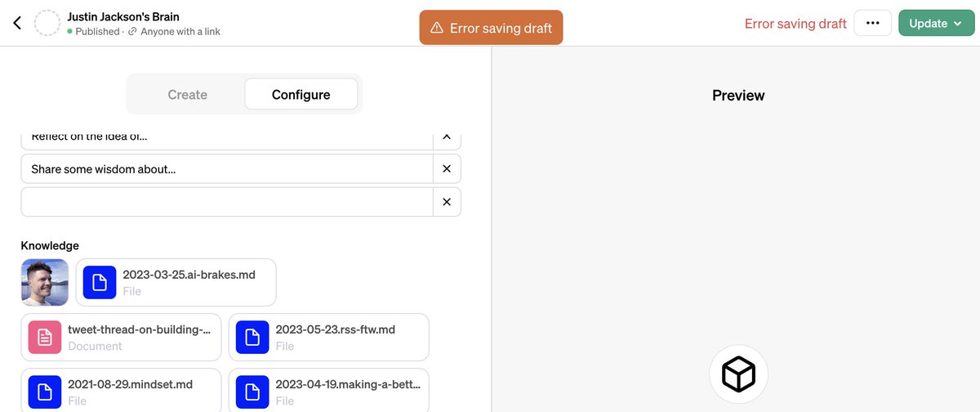Click the profile photo thumbnail under Knowledge
The image size is (980, 412).
[x=45, y=282]
